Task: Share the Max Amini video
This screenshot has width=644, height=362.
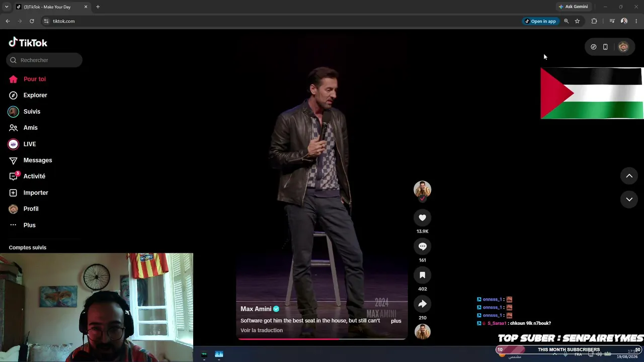Action: click(422, 304)
